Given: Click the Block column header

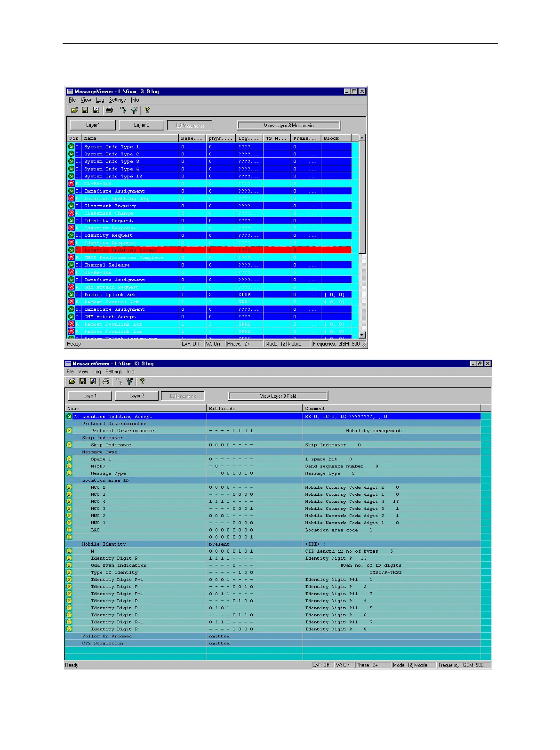Looking at the screenshot, I should 336,138.
